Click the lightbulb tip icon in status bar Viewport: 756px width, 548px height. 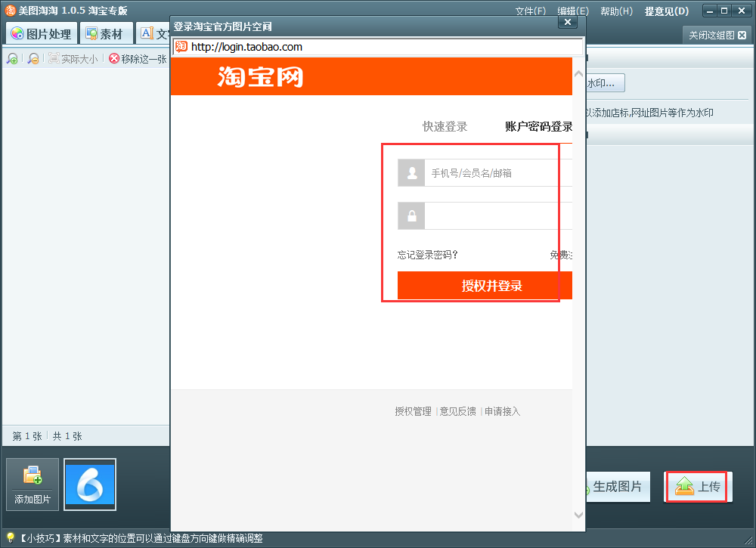[x=10, y=537]
